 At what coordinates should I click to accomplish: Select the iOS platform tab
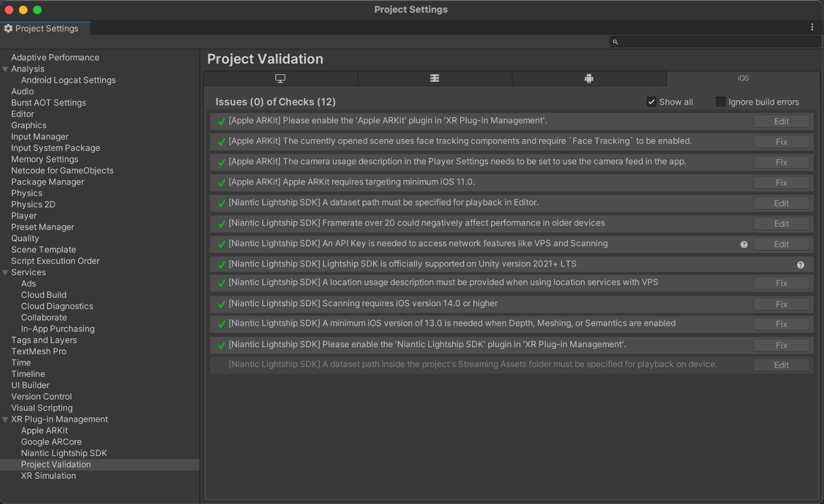[x=743, y=78]
